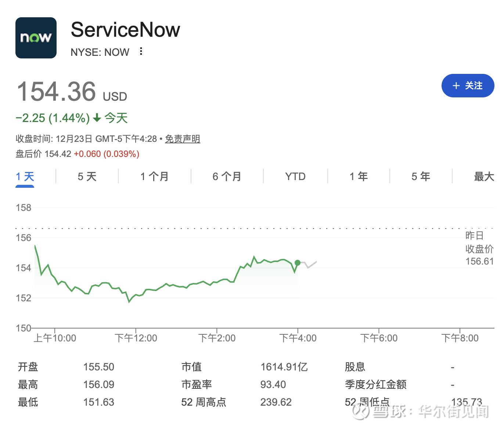Show the YTD chart range
This screenshot has height=427, width=504.
(x=295, y=177)
